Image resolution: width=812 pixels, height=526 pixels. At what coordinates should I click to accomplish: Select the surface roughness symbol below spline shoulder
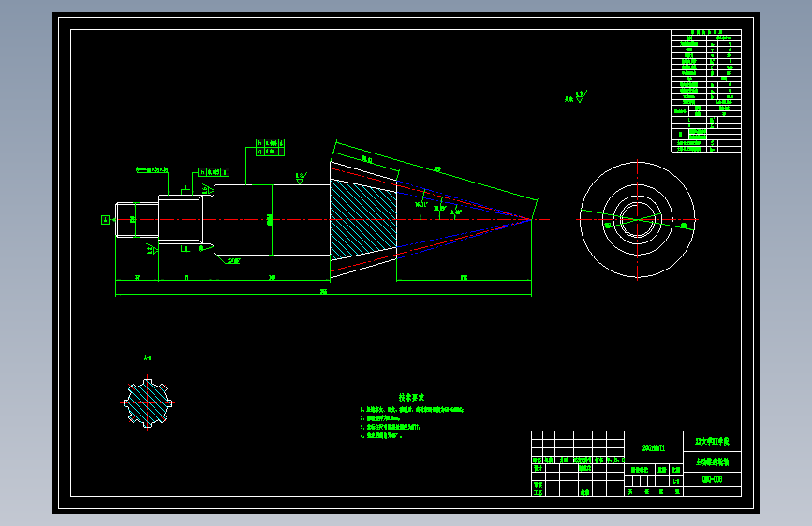tap(152, 250)
